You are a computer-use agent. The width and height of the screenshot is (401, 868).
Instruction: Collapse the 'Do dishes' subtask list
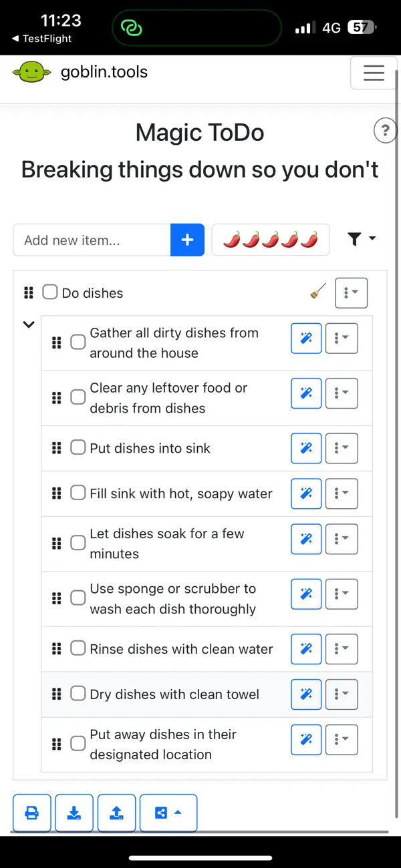(x=28, y=324)
